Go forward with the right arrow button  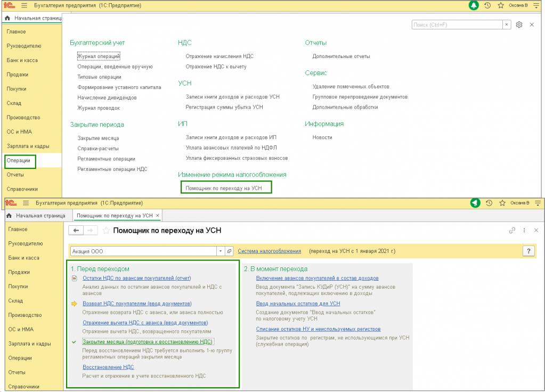click(91, 231)
